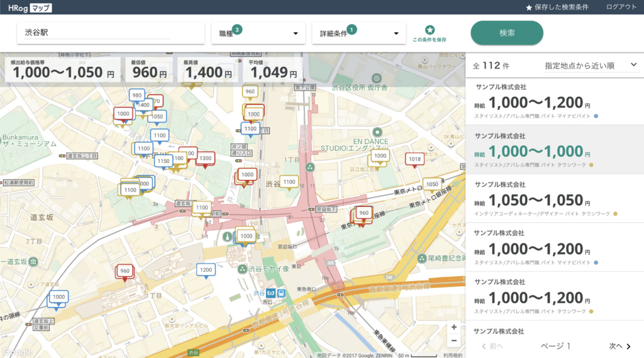Open the 職種 dropdown
This screenshot has width=644, height=358.
point(258,33)
